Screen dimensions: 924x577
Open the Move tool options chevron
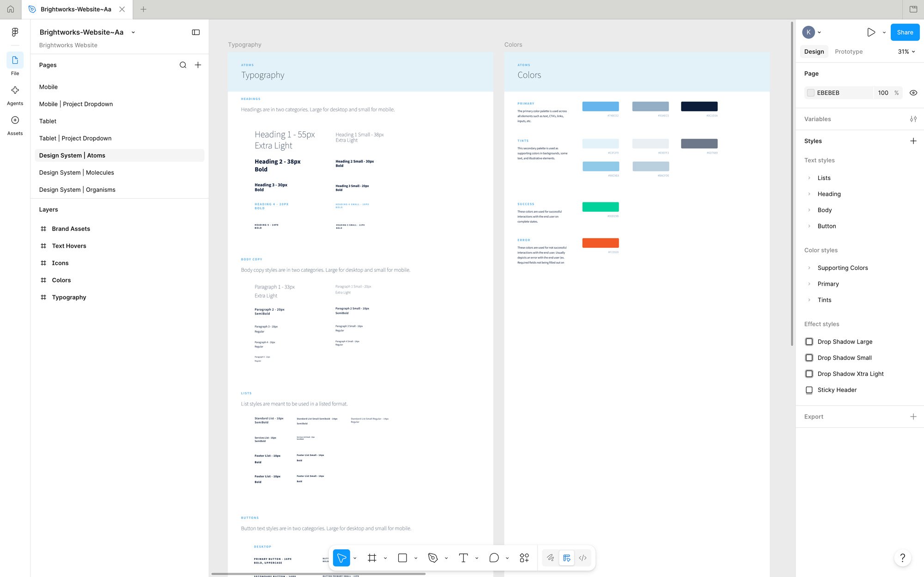pos(355,559)
